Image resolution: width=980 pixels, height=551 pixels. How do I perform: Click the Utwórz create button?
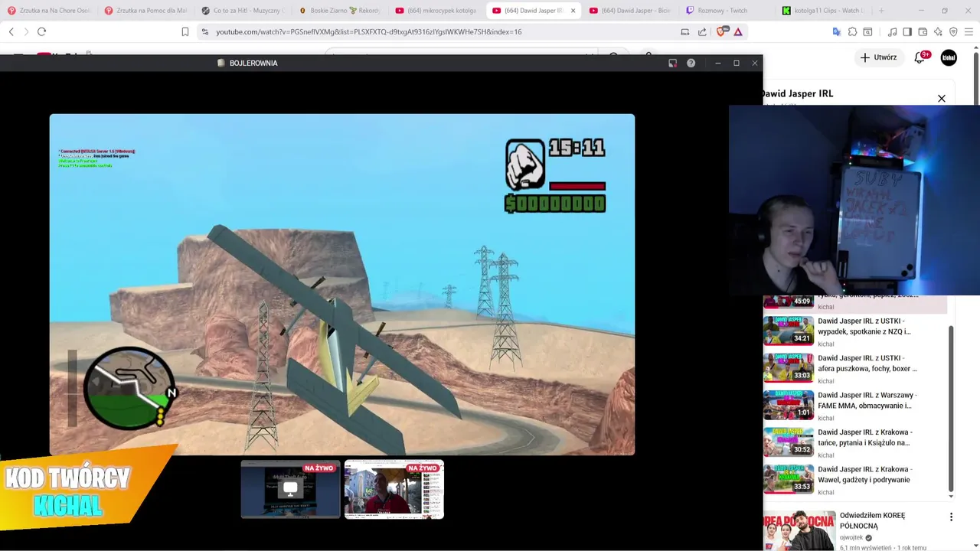pos(878,57)
